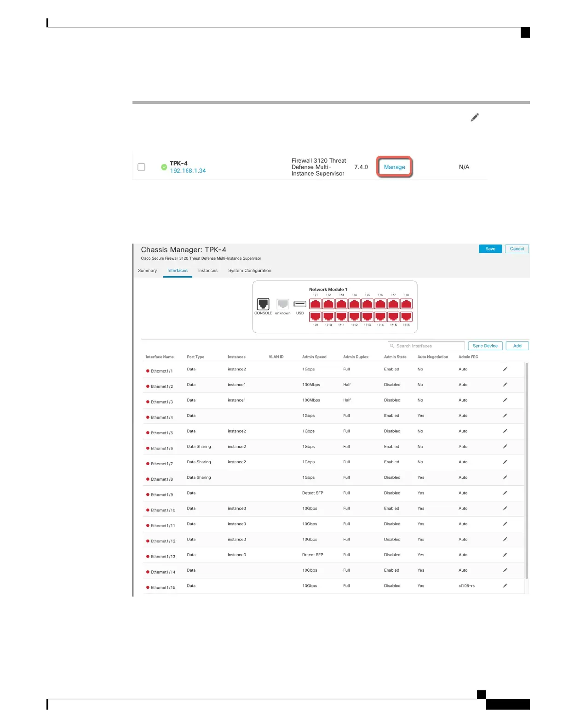The width and height of the screenshot is (563, 728).
Task: Edit Ethernet1/9 with its pencil icon
Action: point(505,493)
